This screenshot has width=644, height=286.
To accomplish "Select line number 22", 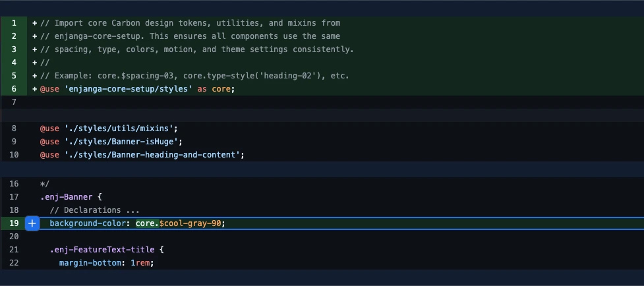I will click(14, 263).
